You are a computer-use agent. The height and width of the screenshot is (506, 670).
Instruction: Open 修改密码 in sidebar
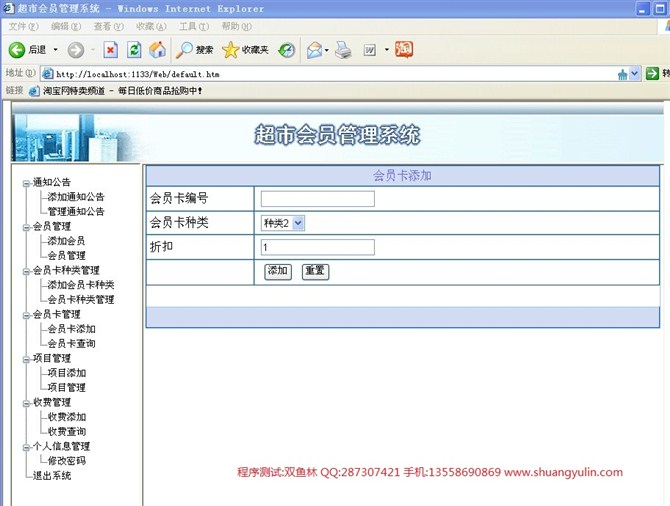(x=67, y=461)
